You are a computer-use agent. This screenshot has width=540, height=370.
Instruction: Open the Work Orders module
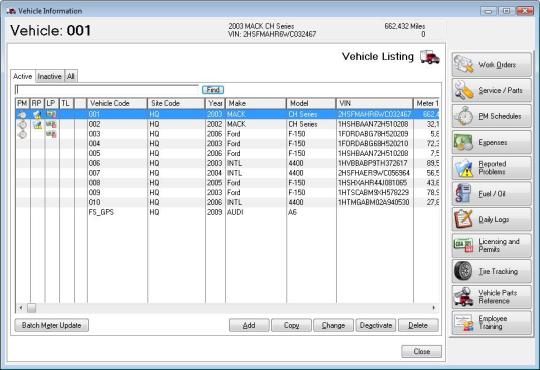point(491,64)
